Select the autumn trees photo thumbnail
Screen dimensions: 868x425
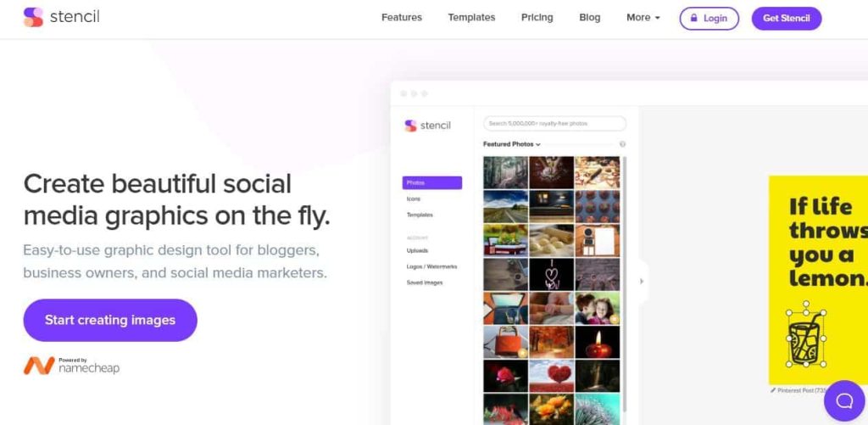tap(551, 342)
